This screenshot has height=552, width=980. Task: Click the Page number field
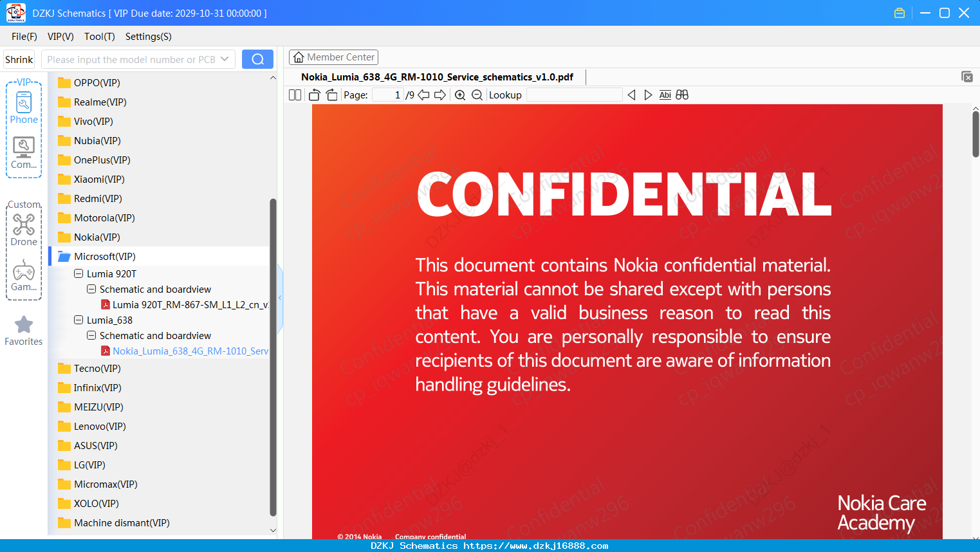388,95
